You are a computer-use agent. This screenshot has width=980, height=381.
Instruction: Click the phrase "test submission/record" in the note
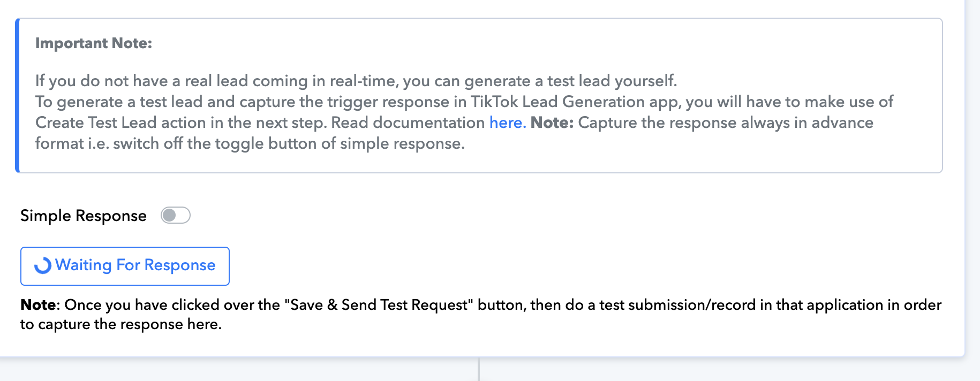click(677, 304)
